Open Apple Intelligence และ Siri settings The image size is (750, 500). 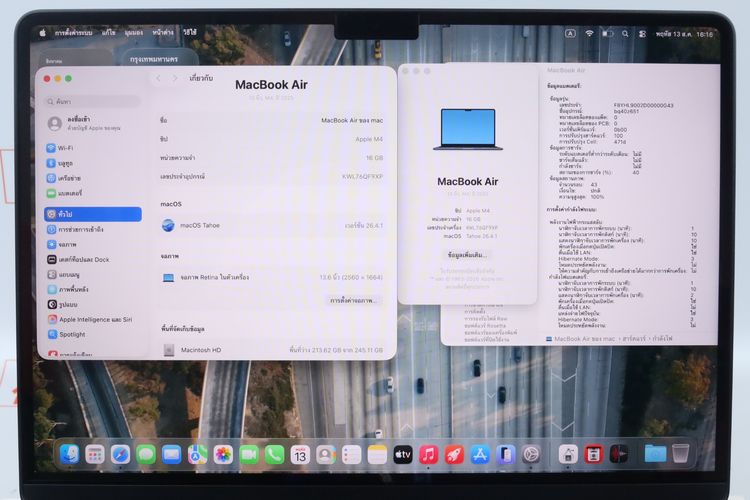click(x=93, y=319)
